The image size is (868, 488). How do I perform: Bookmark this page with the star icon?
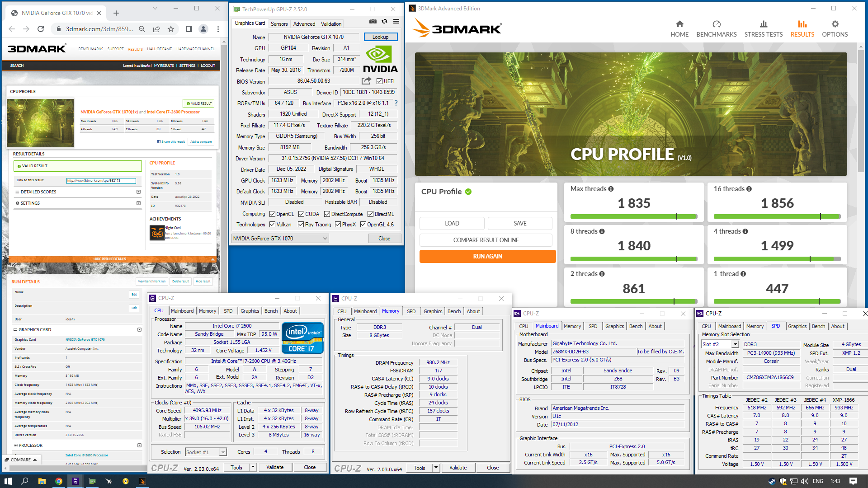171,29
